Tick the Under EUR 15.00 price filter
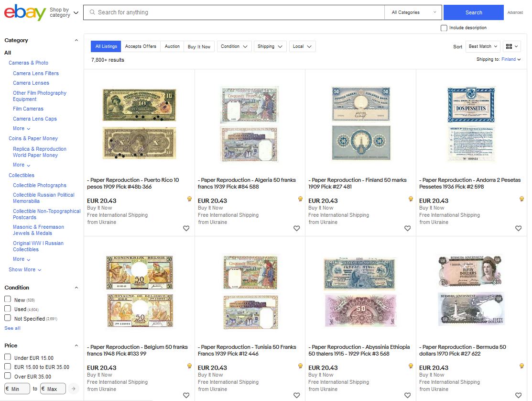Image resolution: width=532 pixels, height=401 pixels. [8, 357]
